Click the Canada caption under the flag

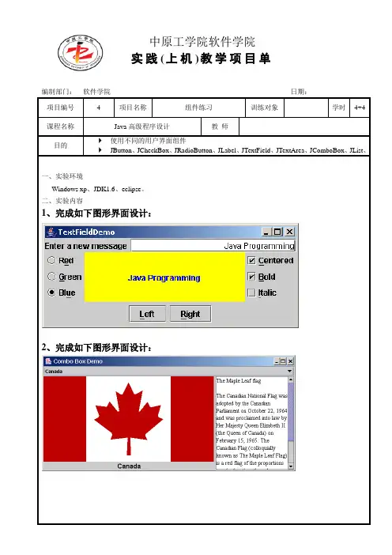click(x=129, y=466)
